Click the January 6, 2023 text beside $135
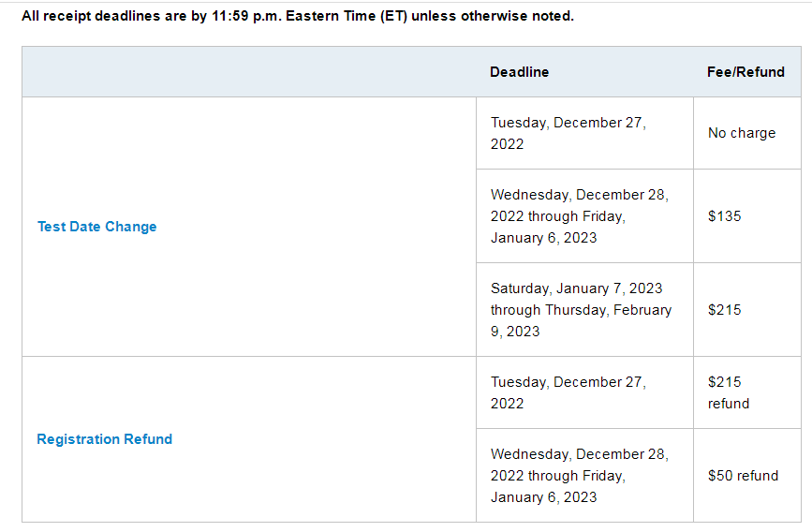Screen dimensions: 812x532 (x=544, y=238)
